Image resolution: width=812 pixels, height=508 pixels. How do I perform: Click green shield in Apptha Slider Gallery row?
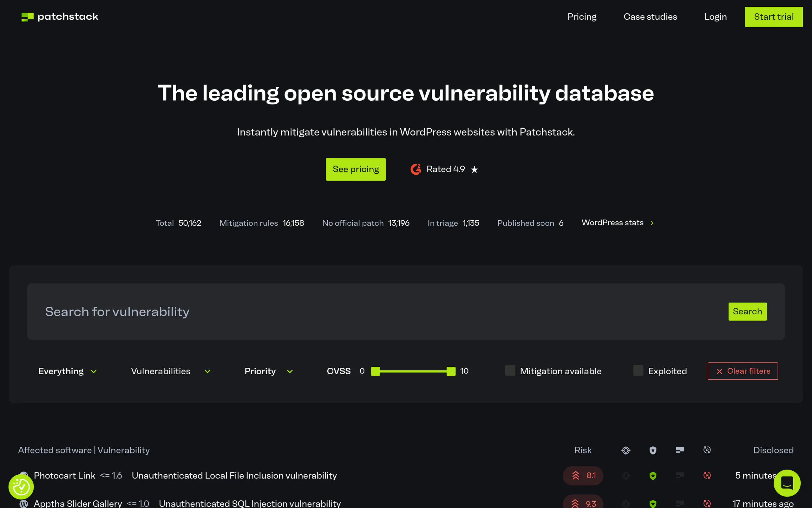pyautogui.click(x=653, y=504)
